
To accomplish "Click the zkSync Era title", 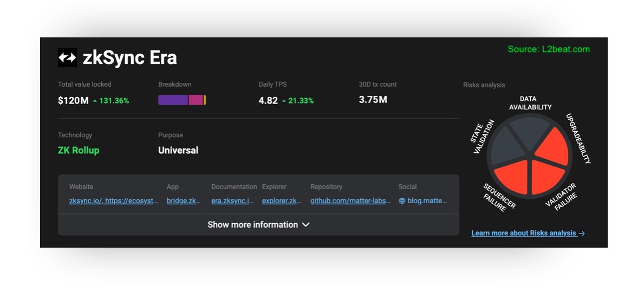I will pyautogui.click(x=130, y=58).
